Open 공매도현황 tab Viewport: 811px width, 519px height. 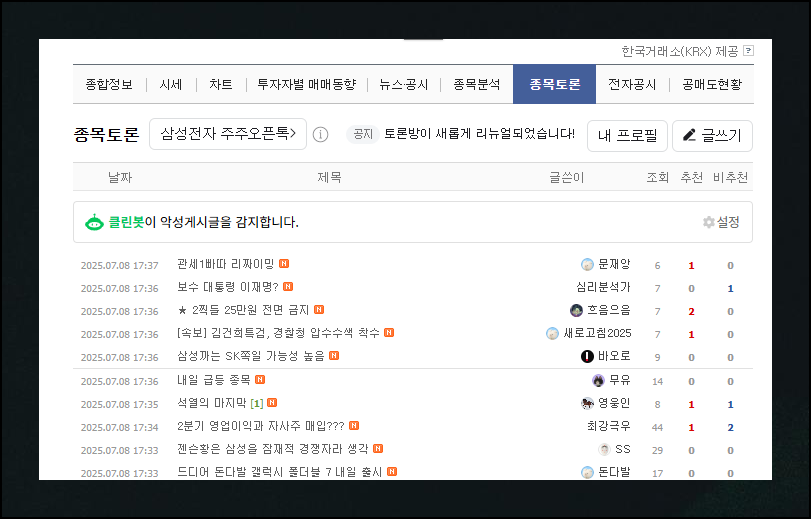pyautogui.click(x=712, y=84)
